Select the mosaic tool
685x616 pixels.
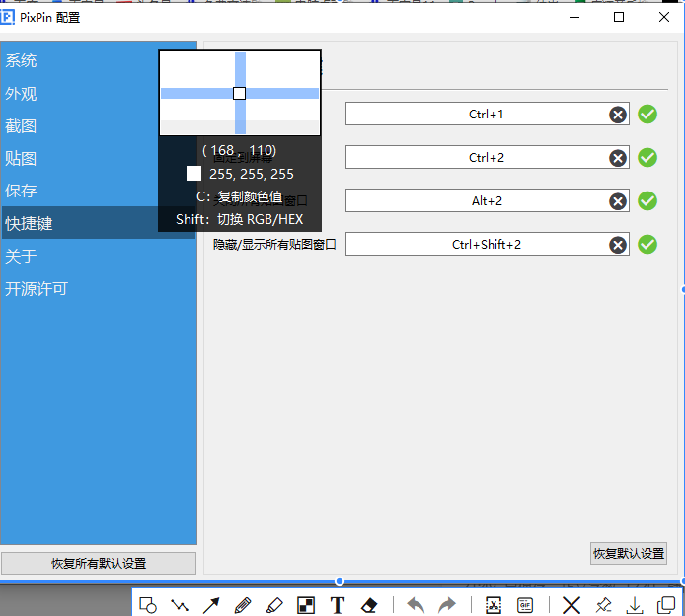point(306,605)
